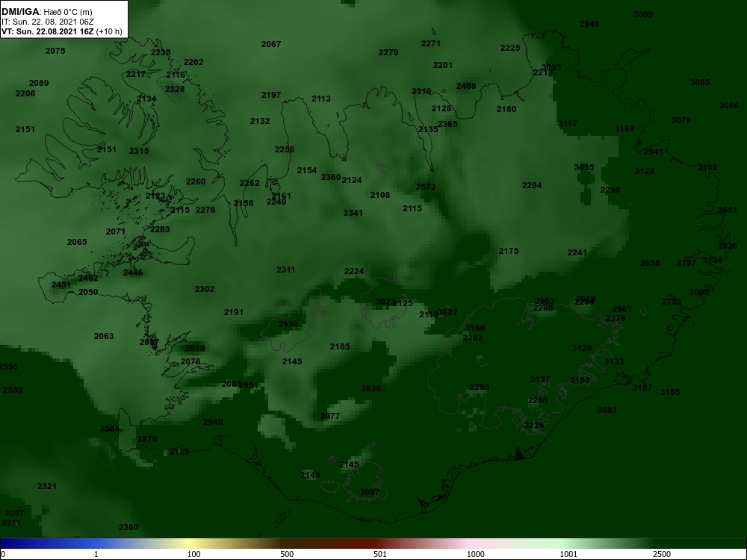Click the map value 2067
This screenshot has height=560, width=747.
[x=271, y=44]
